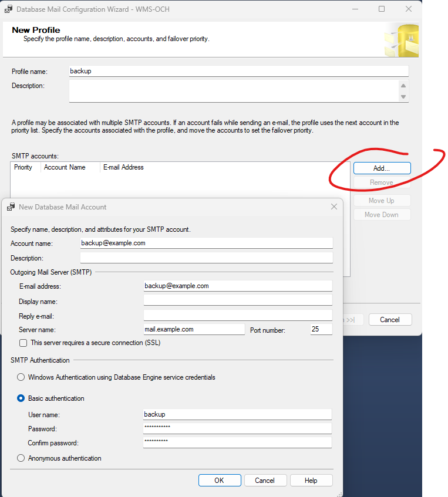Select Basic authentication radio button
This screenshot has width=448, height=497.
[x=21, y=398]
